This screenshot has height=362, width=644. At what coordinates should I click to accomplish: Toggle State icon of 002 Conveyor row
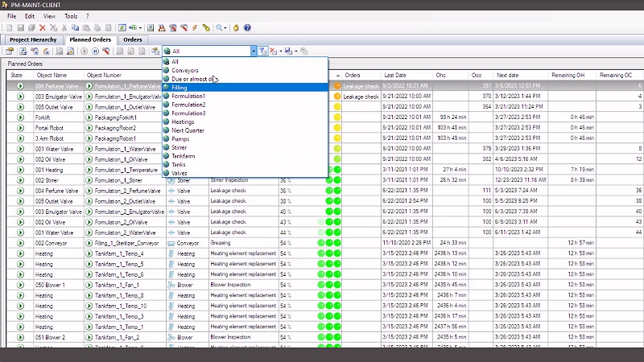click(x=20, y=243)
